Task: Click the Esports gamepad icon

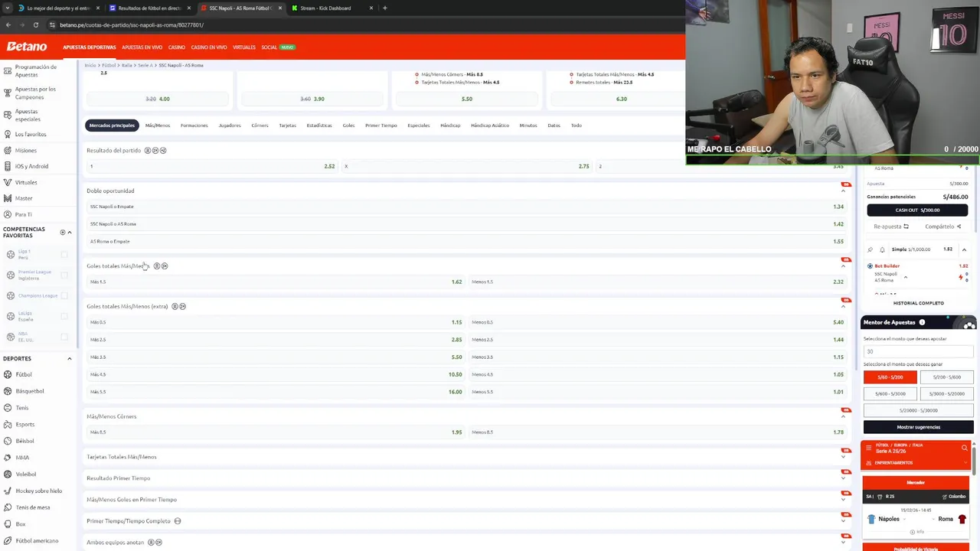Action: tap(8, 424)
